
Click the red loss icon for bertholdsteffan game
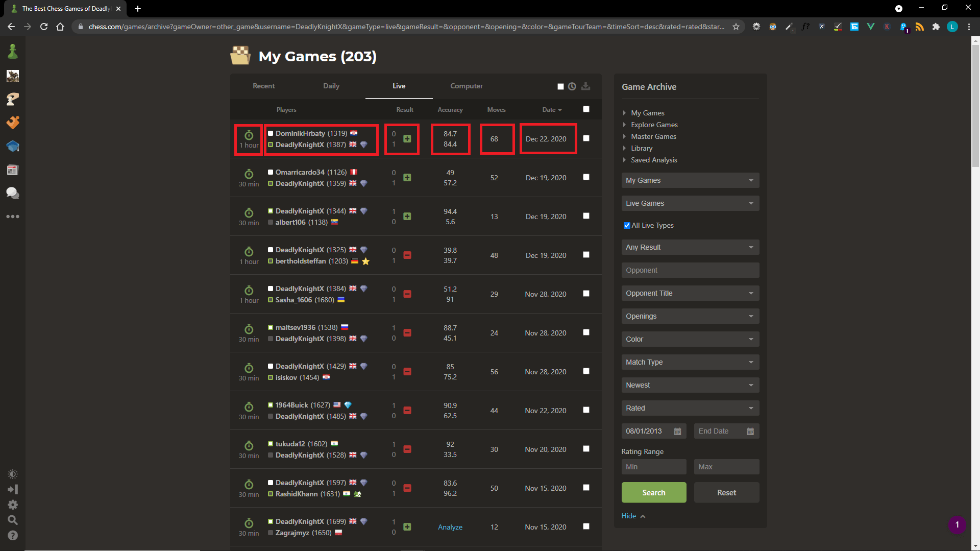point(407,255)
